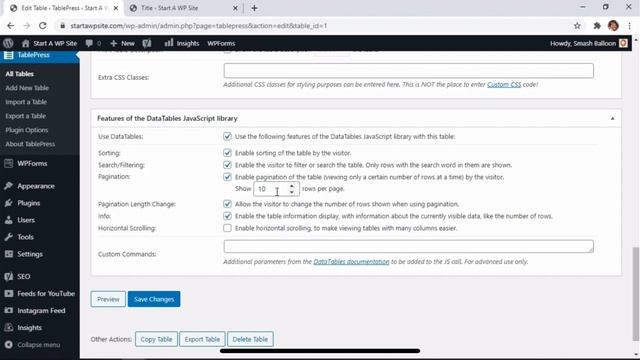Select Import a Table submenu item
The height and width of the screenshot is (360, 640).
(26, 102)
